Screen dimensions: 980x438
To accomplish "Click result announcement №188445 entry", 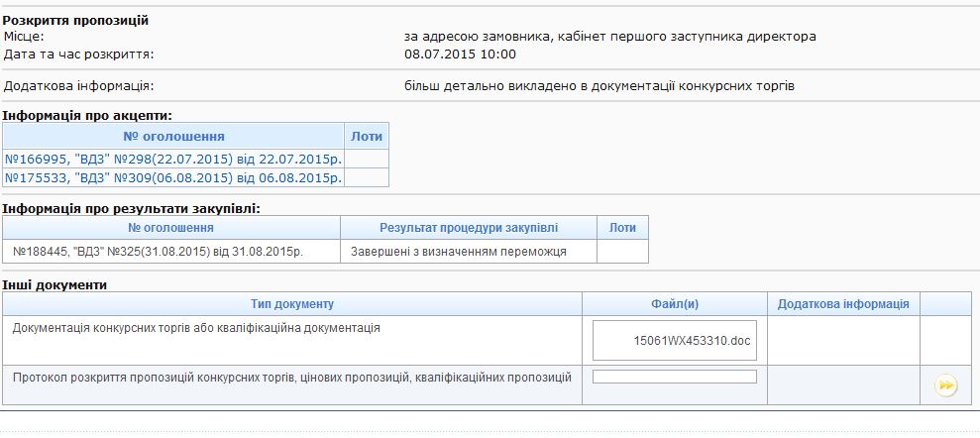I will pyautogui.click(x=164, y=252).
